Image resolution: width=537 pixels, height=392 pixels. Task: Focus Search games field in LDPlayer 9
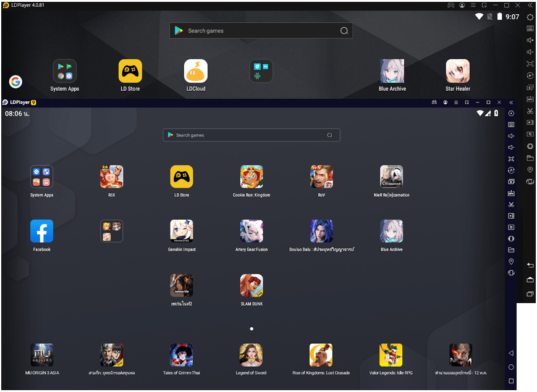click(252, 135)
